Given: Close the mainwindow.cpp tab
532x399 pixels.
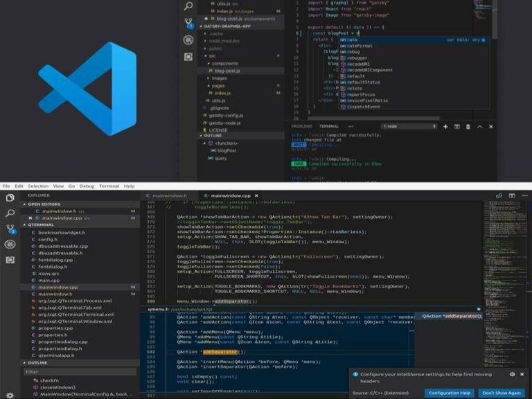Looking at the screenshot, I should point(256,196).
